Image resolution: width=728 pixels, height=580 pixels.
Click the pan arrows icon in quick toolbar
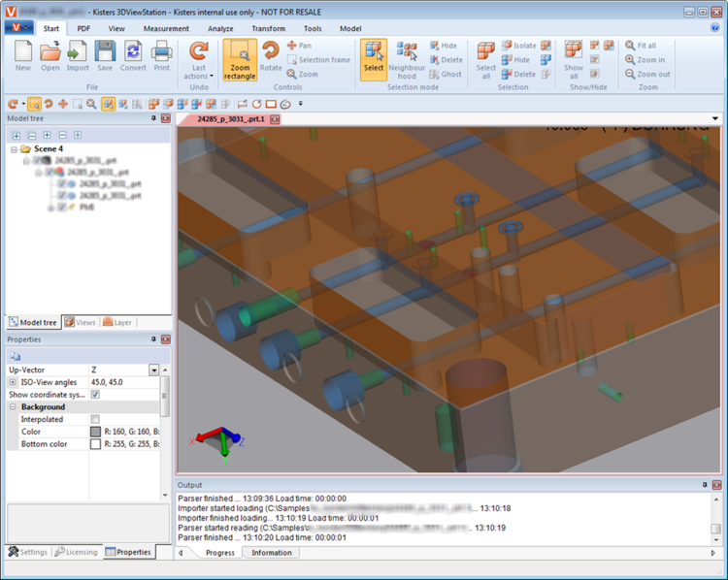(63, 104)
